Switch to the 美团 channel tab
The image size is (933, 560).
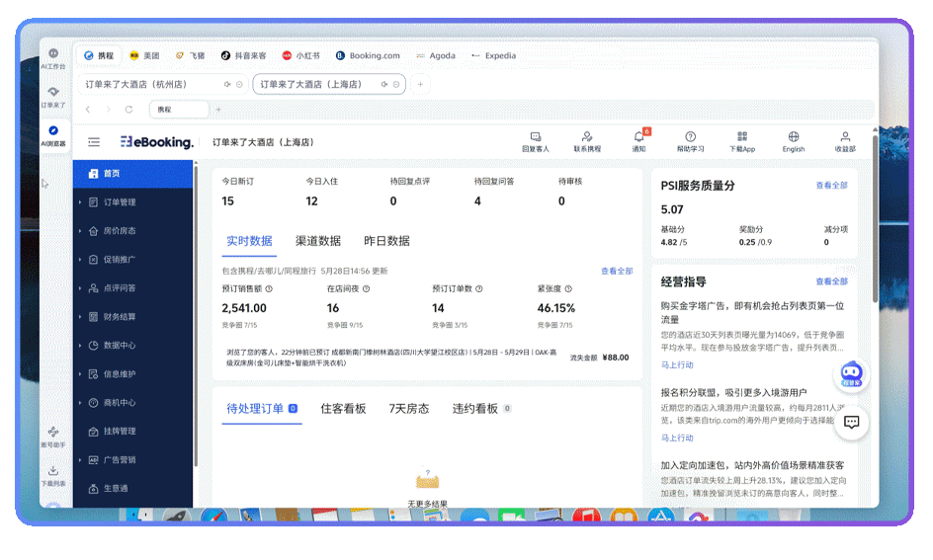click(x=144, y=55)
